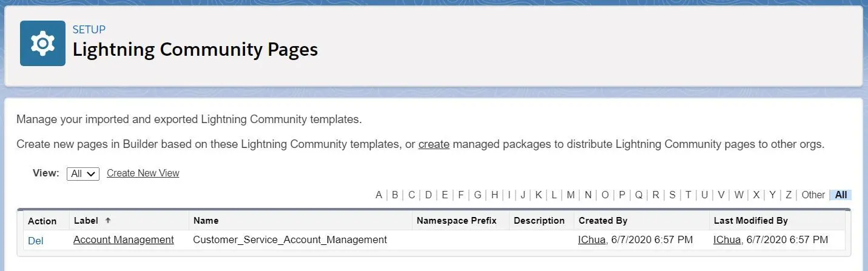Viewport: 868px width, 271px height.
Task: Open the Account Management label link
Action: point(124,239)
